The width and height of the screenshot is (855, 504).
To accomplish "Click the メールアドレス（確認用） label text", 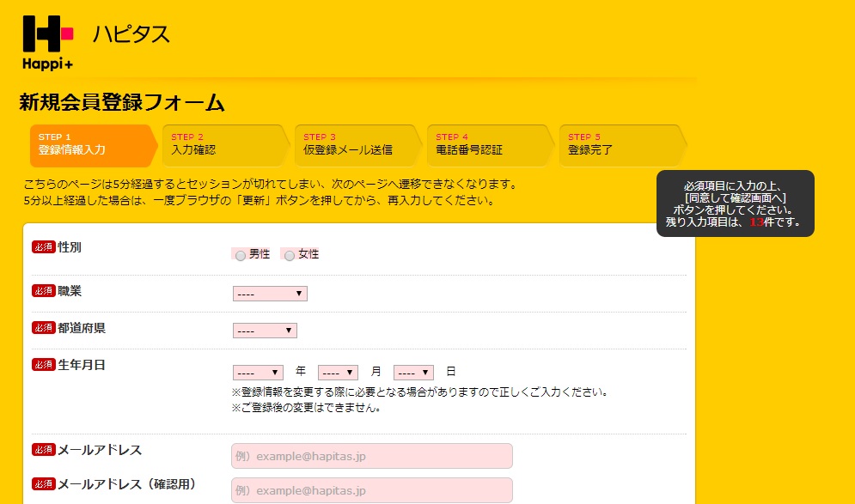I will tap(127, 484).
